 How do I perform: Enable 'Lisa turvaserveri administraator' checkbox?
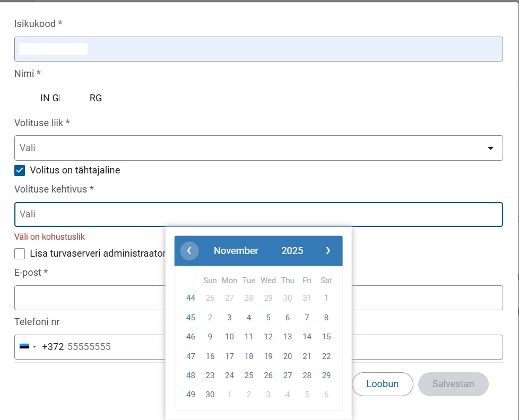click(20, 253)
